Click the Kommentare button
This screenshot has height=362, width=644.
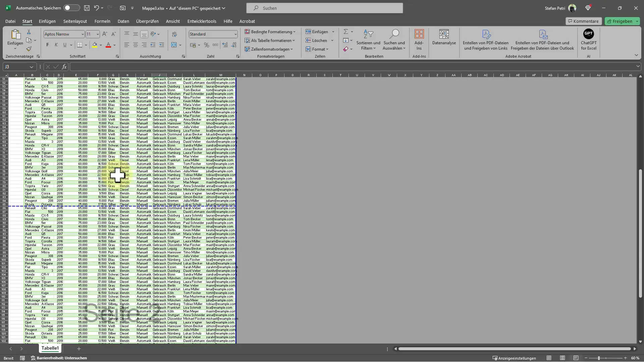click(x=583, y=21)
